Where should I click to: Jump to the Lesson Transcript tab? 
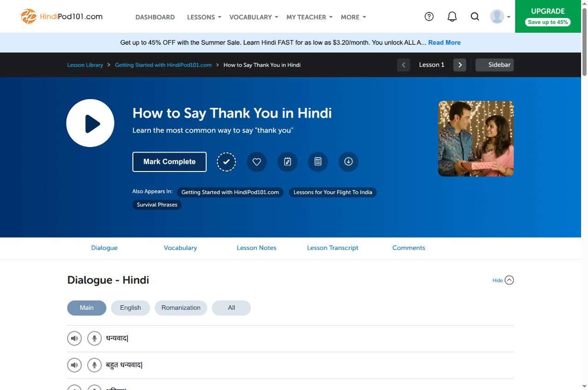pyautogui.click(x=333, y=248)
